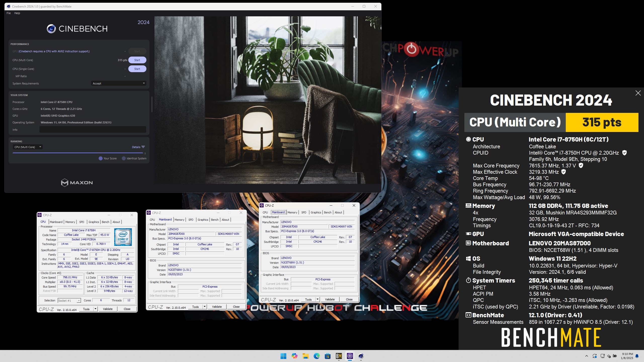Screen dimensions: 644x362
Task: Open the Tools dropdown arrow in left CPU-Z window
Action: [x=95, y=309]
